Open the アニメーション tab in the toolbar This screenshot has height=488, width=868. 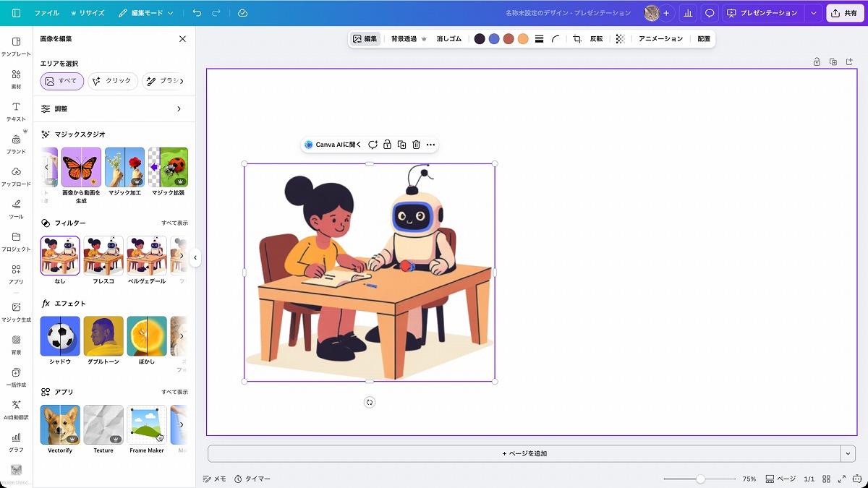(x=660, y=39)
